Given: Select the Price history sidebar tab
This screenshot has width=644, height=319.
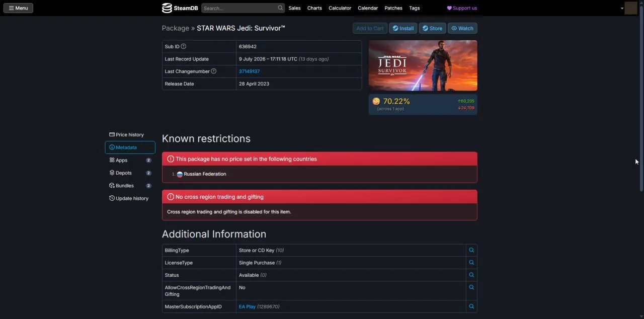Looking at the screenshot, I should coord(130,135).
